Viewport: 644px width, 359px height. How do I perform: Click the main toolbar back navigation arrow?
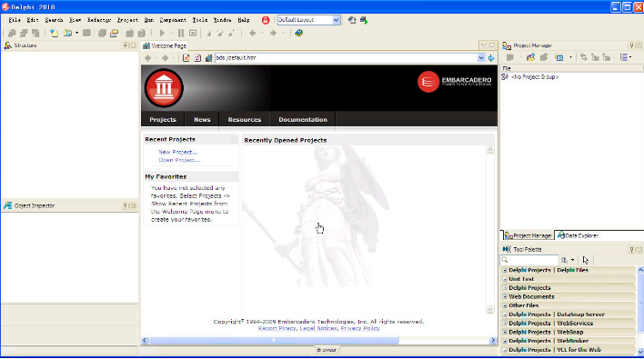pos(253,34)
